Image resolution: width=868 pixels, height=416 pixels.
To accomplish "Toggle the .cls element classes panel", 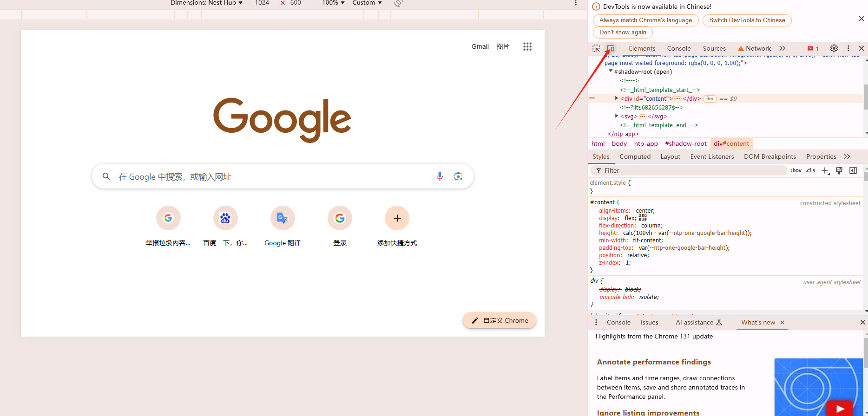I will pos(810,170).
